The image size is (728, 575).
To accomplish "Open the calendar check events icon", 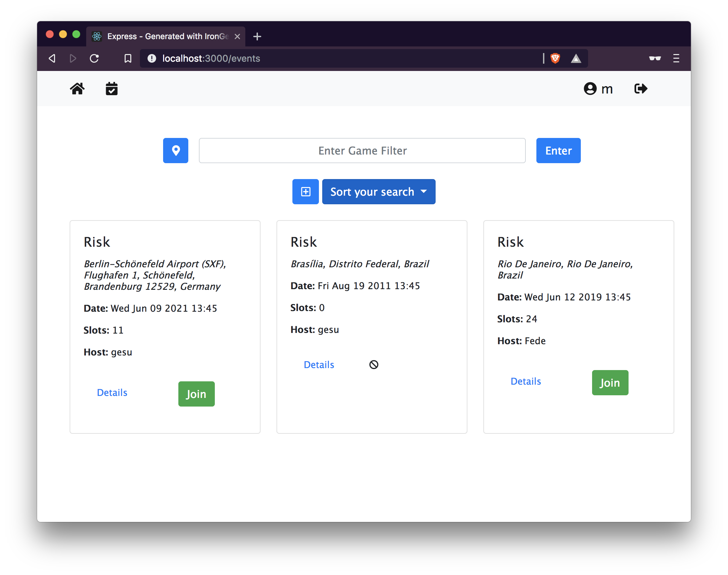I will click(x=112, y=89).
